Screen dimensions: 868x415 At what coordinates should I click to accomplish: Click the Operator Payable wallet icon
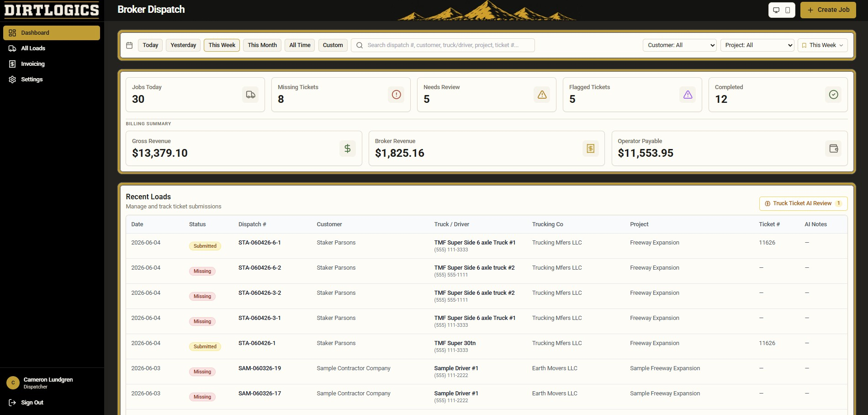pyautogui.click(x=833, y=149)
